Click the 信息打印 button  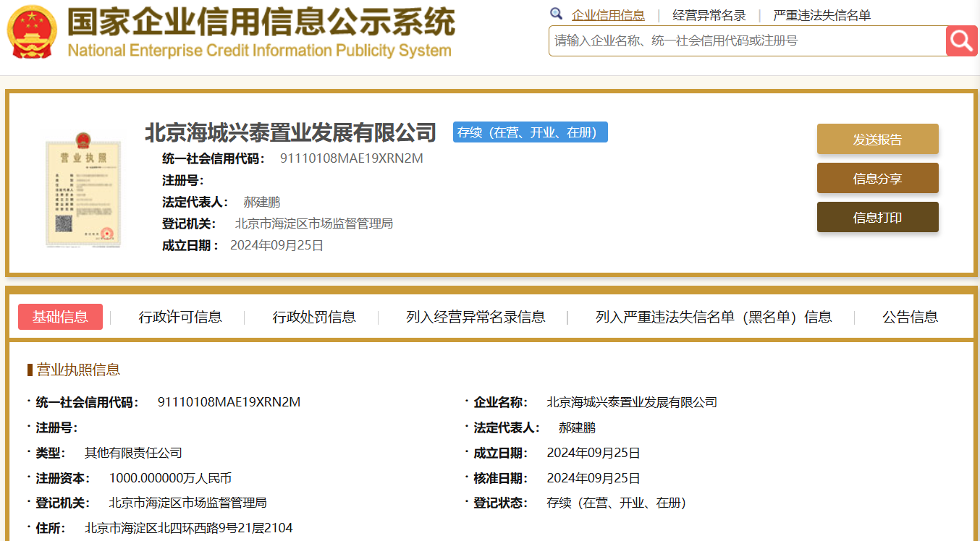point(878,218)
